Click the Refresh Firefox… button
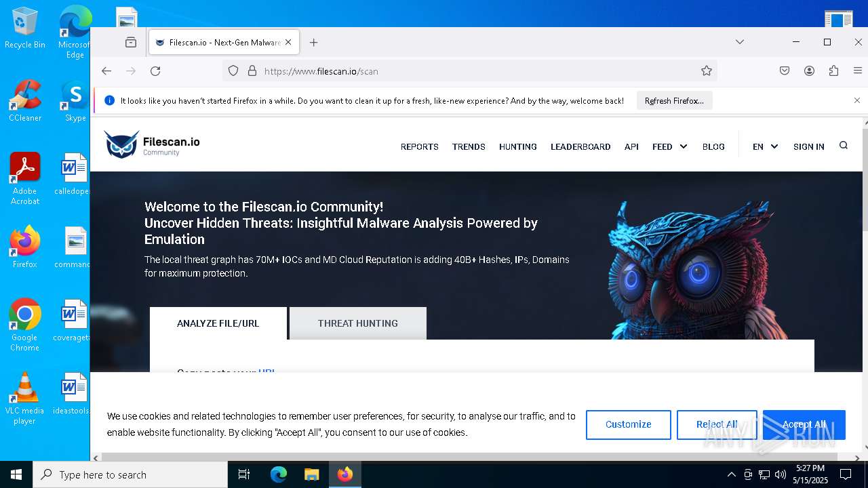The image size is (868, 488). point(674,100)
